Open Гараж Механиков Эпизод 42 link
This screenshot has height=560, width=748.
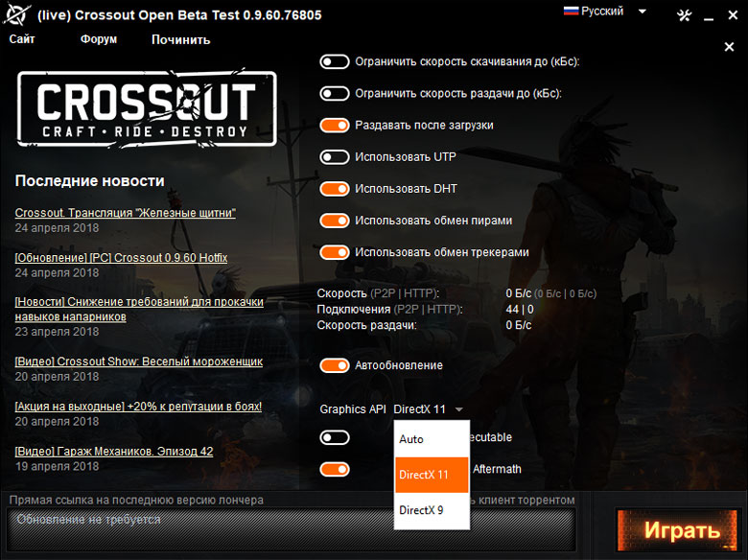[x=114, y=452]
